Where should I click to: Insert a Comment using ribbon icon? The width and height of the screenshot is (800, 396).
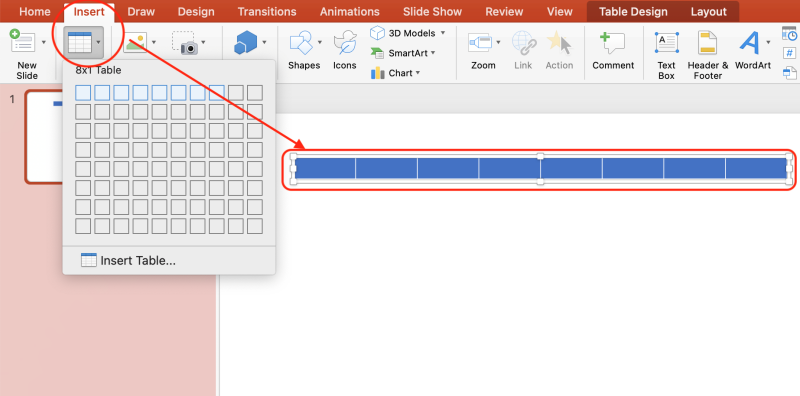tap(613, 43)
